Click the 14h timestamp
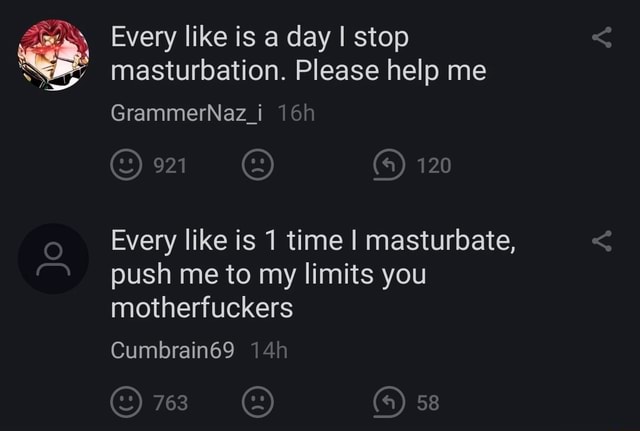640x431 pixels. click(269, 350)
